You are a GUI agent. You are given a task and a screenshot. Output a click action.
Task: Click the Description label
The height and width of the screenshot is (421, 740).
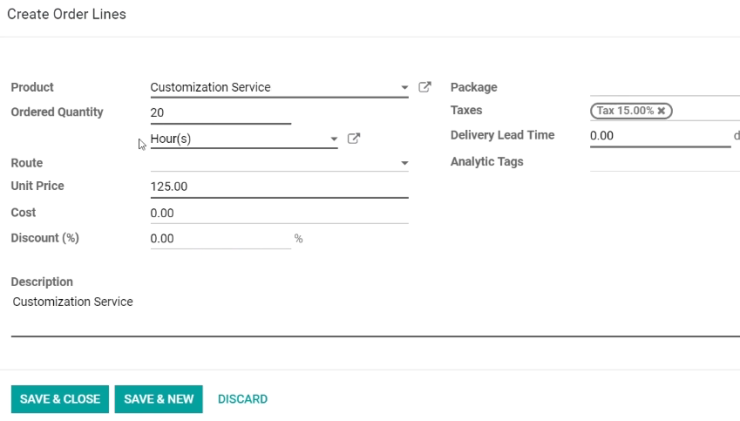click(42, 282)
